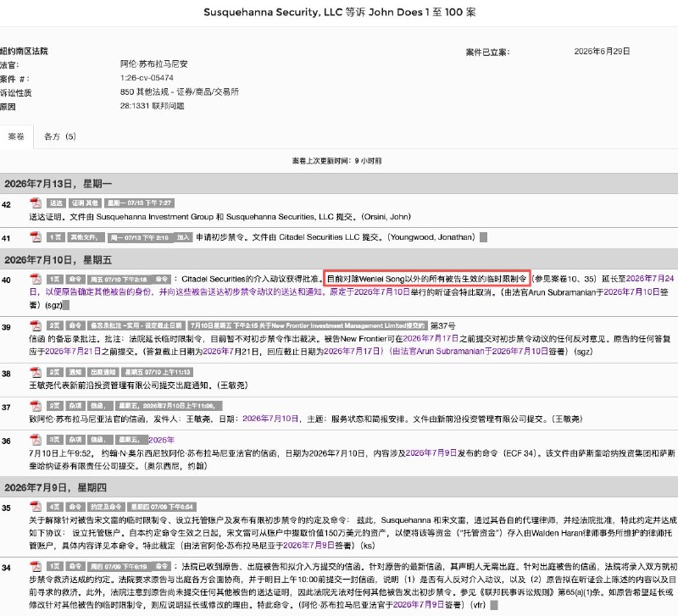Switch to the 各方 (5) tab
The width and height of the screenshot is (678, 616).
tap(60, 136)
